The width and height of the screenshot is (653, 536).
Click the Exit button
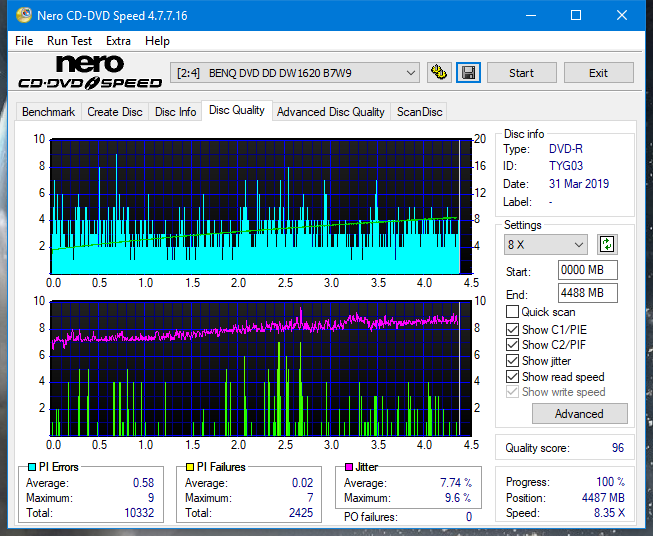click(x=598, y=73)
